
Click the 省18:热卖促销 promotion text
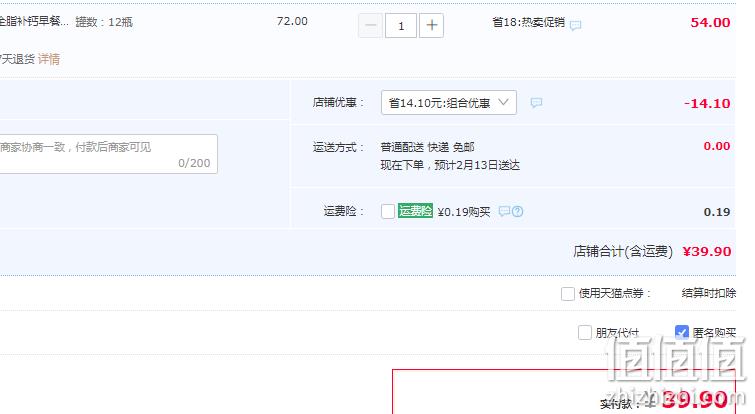coord(528,22)
